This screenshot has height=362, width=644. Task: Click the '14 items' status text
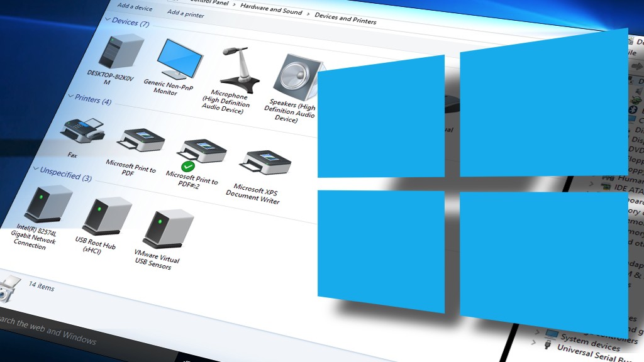[x=41, y=286]
